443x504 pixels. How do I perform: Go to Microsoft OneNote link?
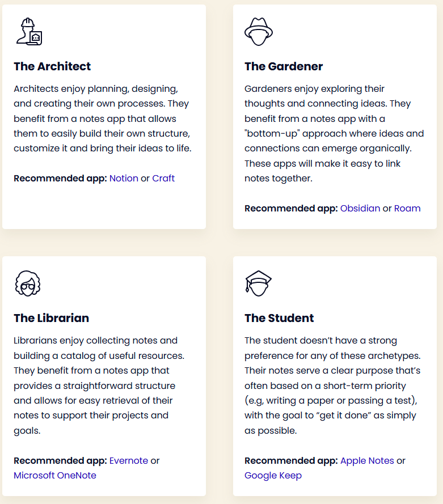tap(55, 475)
